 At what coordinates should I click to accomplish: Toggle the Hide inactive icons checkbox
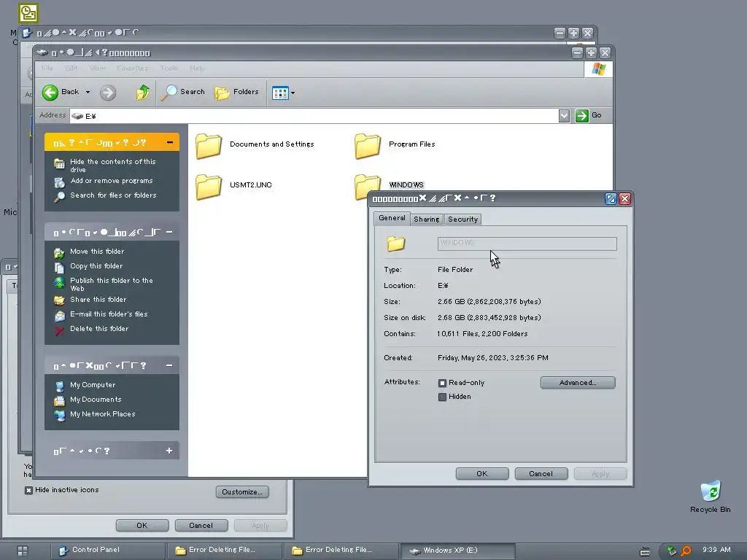pos(28,490)
